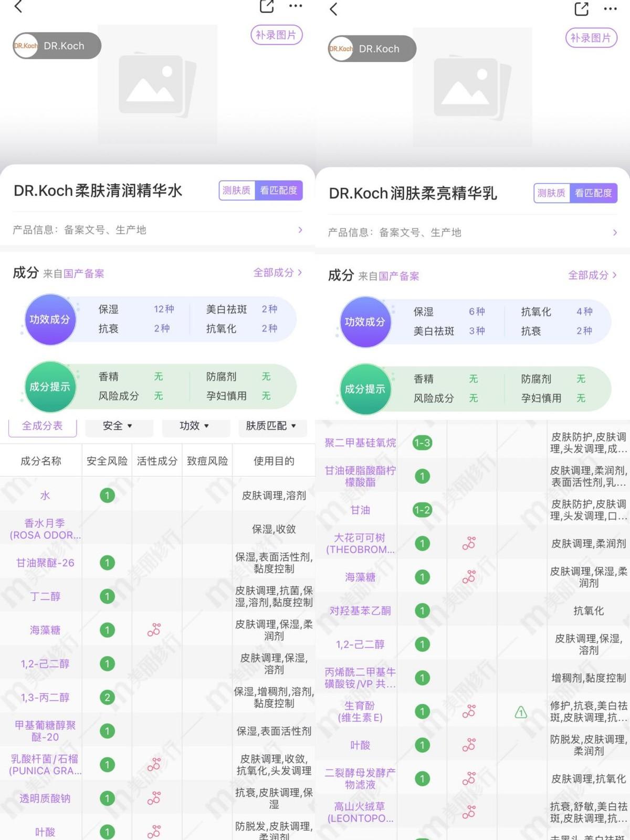Open the 透明质酸钠 ingredient link

pos(45,798)
